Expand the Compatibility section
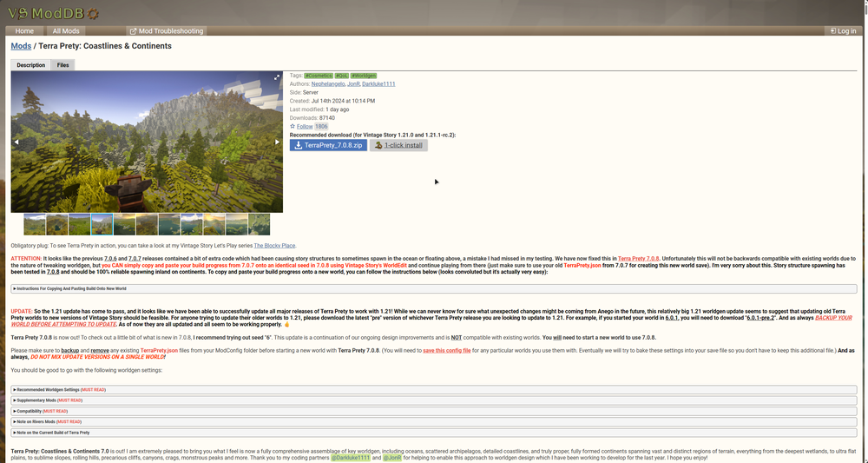The image size is (868, 463). pos(434,411)
